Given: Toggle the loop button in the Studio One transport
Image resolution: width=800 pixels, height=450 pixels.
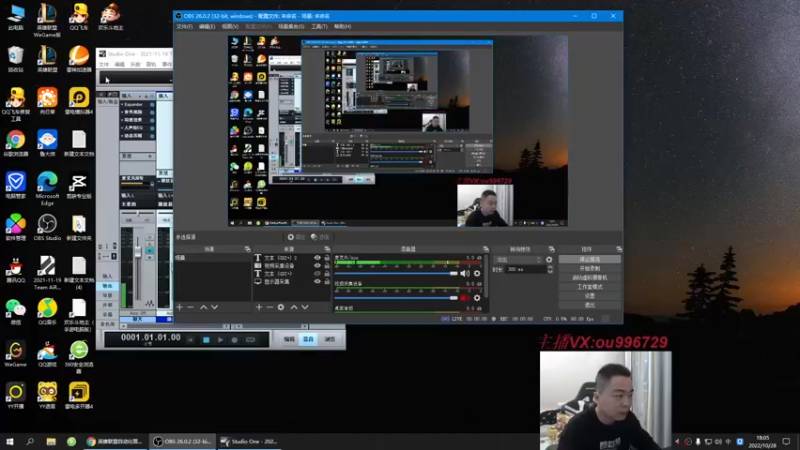Looking at the screenshot, I should [x=250, y=340].
